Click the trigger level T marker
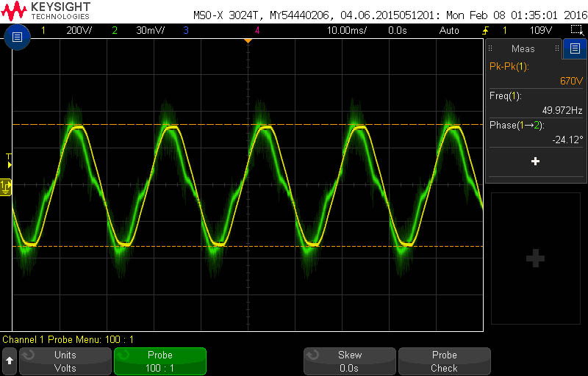 [10, 161]
